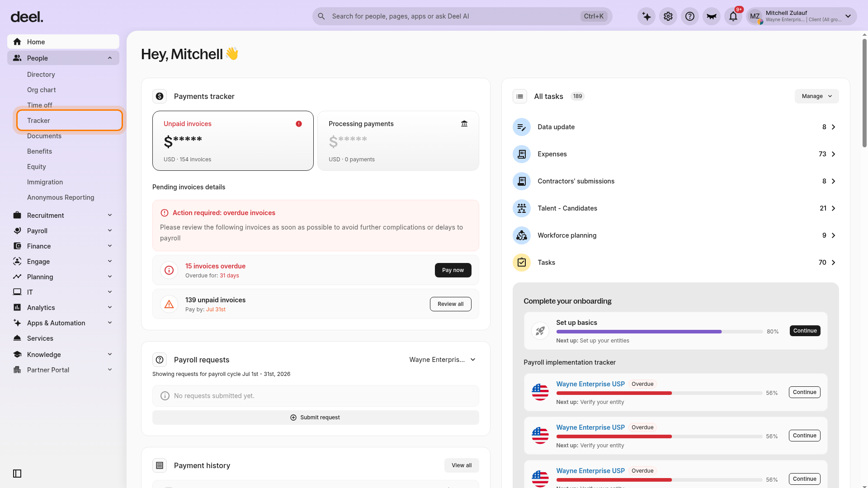Click the Payroll requests question icon
The width and height of the screenshot is (868, 488).
[x=160, y=360]
